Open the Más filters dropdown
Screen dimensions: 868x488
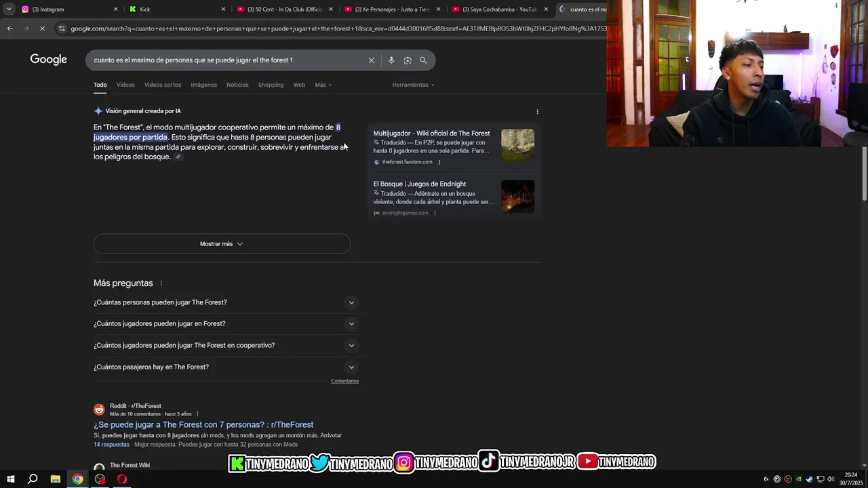[323, 85]
